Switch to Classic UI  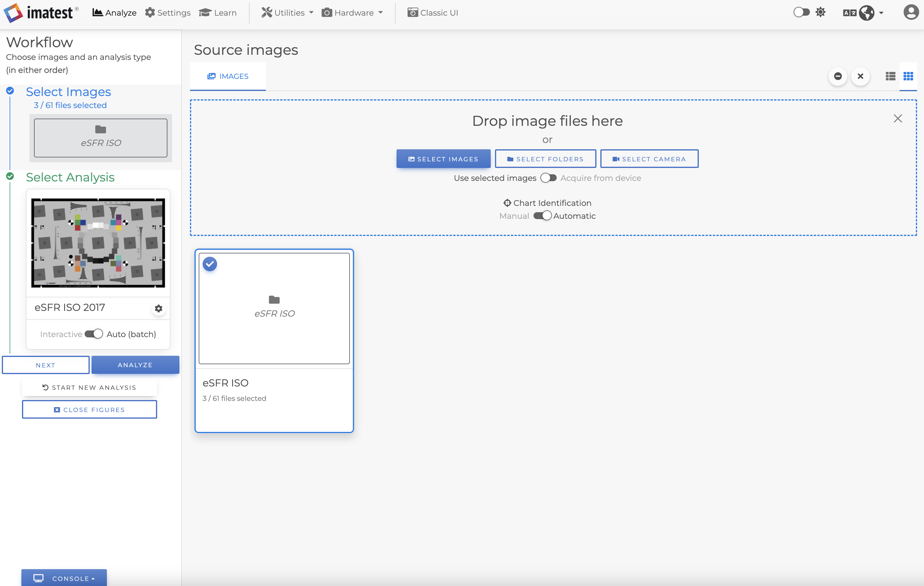point(432,13)
